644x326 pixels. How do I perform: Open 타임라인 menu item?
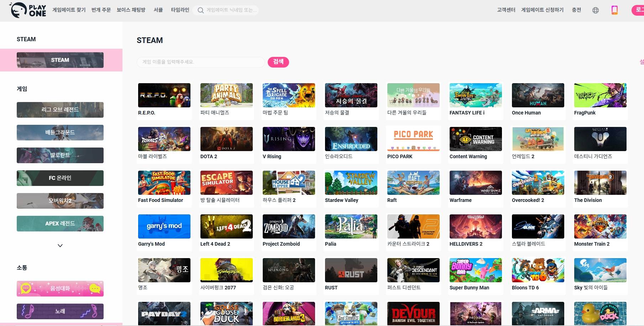point(180,10)
